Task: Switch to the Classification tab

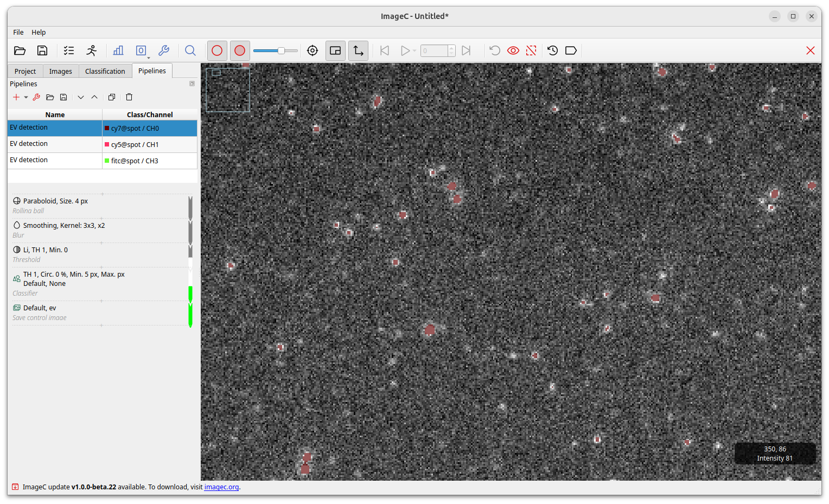Action: pyautogui.click(x=105, y=71)
